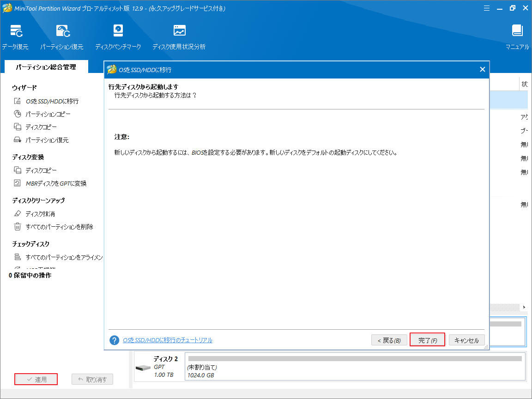Click the チェックディスク section header
The image size is (532, 399).
(x=31, y=244)
